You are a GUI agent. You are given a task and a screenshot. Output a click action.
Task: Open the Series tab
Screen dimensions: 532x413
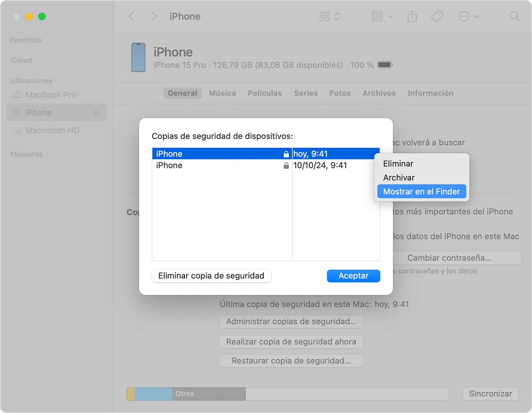tap(306, 93)
